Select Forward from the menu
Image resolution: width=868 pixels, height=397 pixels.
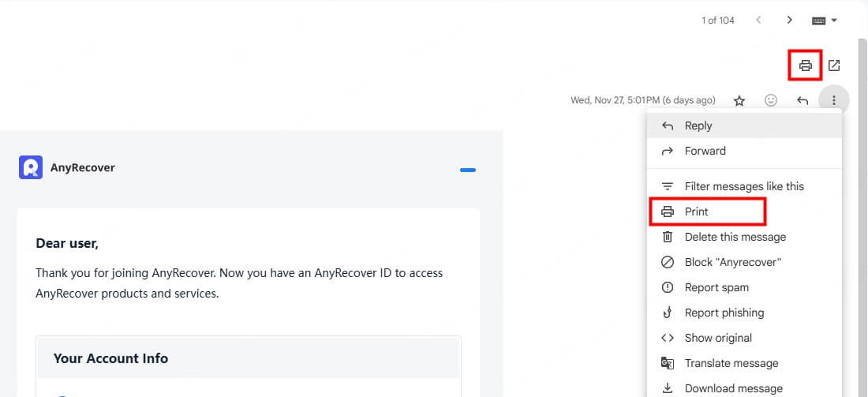coord(705,151)
